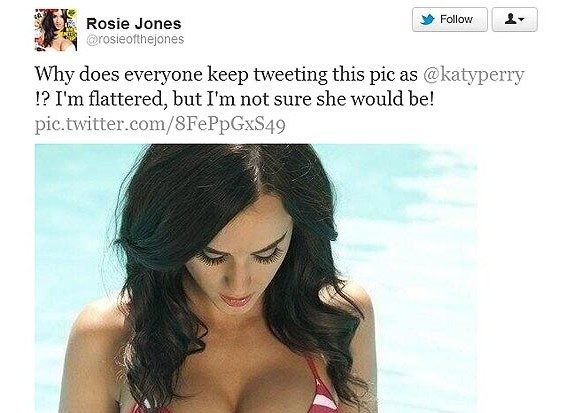
Task: Open more user options menu button
Action: pyautogui.click(x=514, y=19)
